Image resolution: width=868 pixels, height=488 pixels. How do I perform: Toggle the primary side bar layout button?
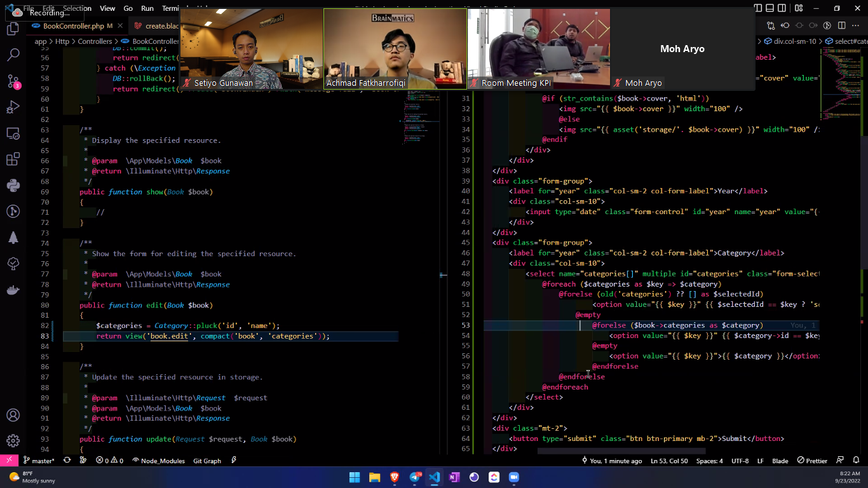(x=758, y=8)
